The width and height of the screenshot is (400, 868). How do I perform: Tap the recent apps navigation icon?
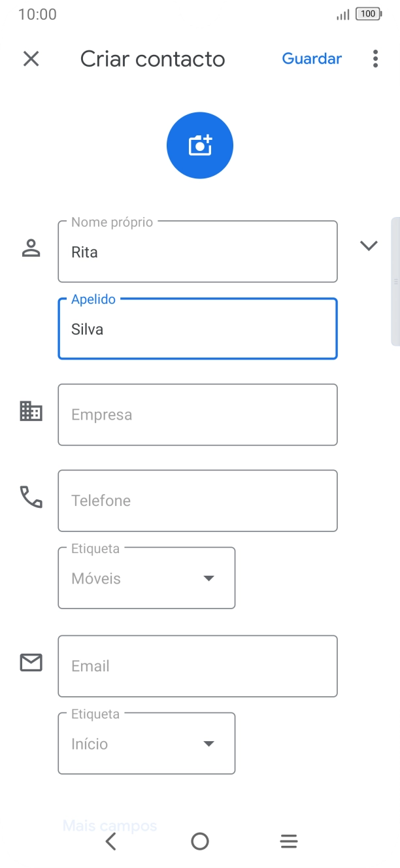[288, 841]
